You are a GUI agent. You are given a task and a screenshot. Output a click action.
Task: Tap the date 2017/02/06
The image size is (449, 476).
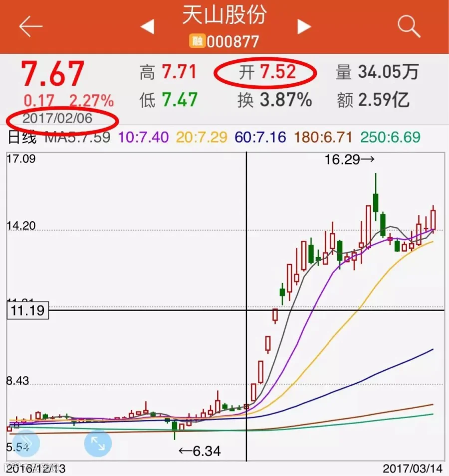point(57,118)
